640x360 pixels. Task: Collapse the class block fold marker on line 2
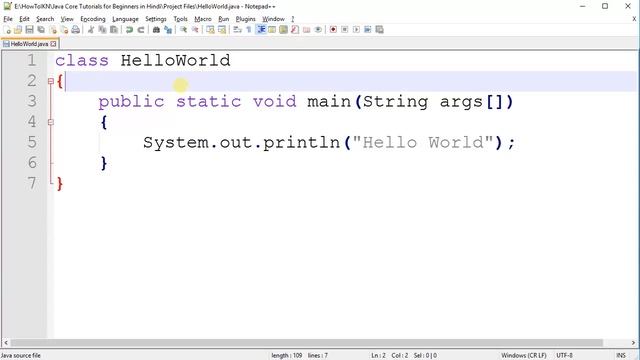(x=51, y=81)
